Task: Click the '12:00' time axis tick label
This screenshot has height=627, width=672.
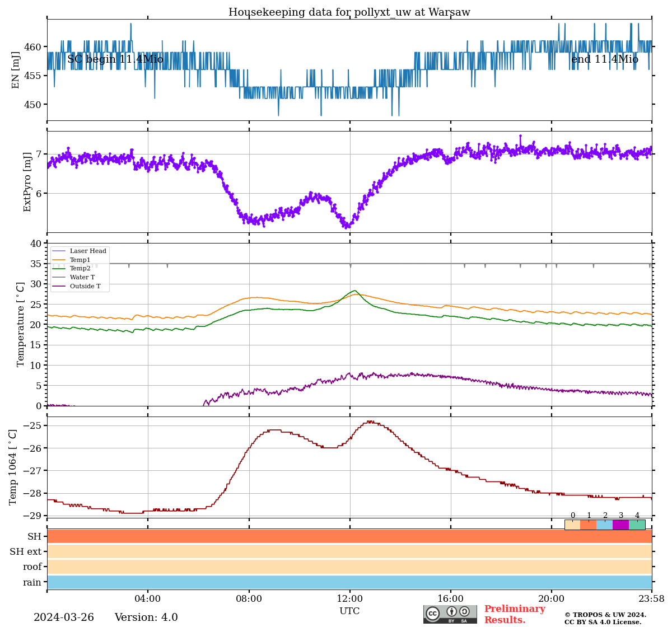Action: pos(349,599)
